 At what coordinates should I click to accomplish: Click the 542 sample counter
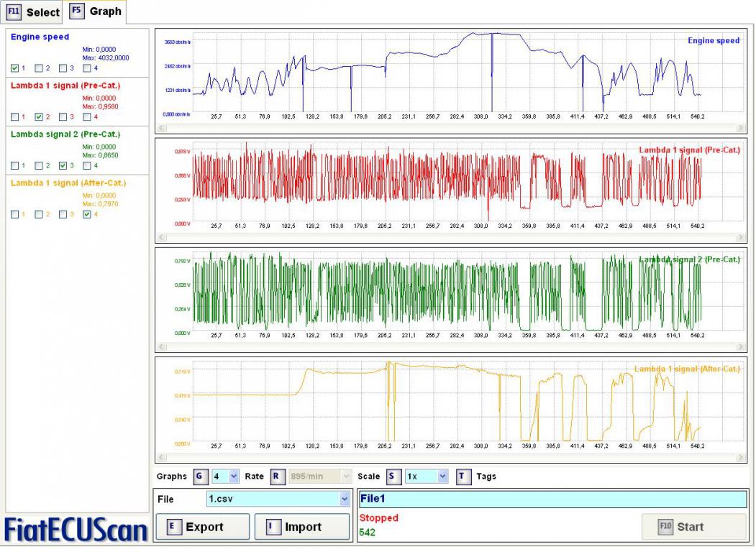367,533
